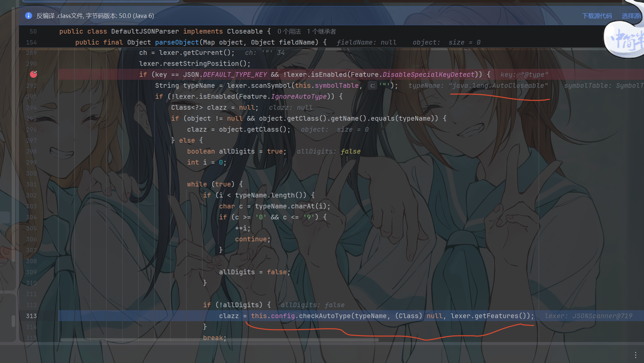Click the DisableSpecialKeyDetect constant
The height and width of the screenshot is (363, 644).
pyautogui.click(x=428, y=74)
